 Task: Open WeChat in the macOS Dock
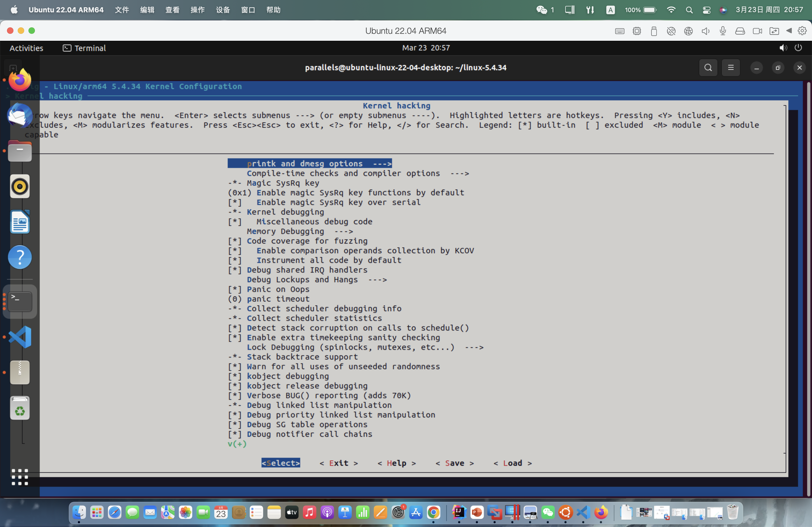548,512
